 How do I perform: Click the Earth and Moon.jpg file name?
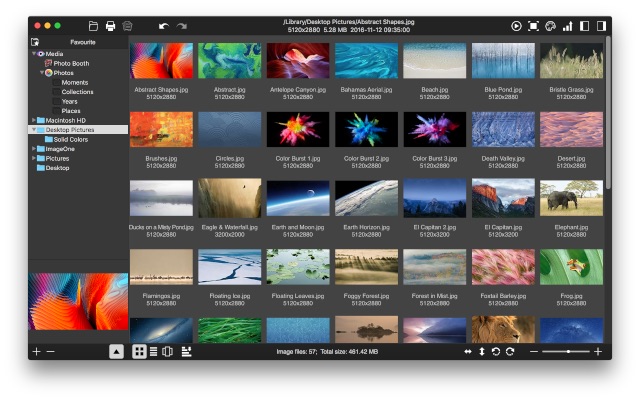tap(298, 227)
